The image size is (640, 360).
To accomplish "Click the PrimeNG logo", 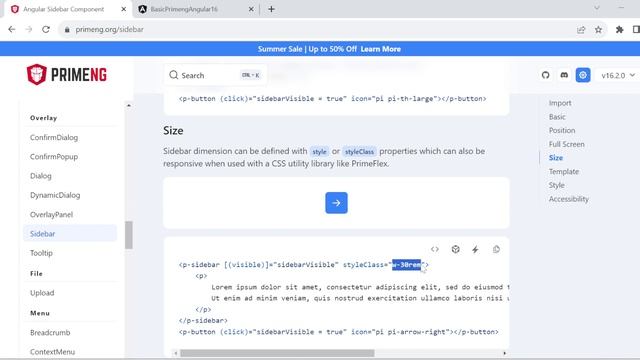I will (x=67, y=75).
